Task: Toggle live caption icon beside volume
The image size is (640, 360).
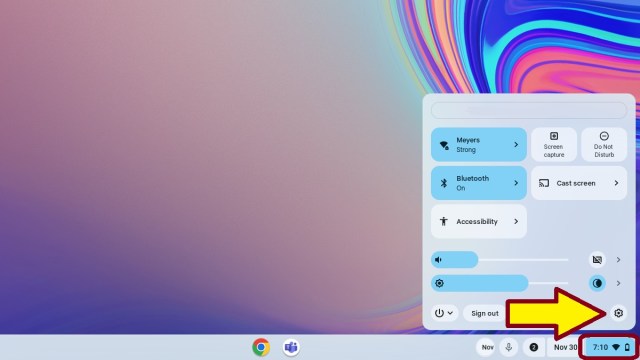Action: [x=597, y=260]
